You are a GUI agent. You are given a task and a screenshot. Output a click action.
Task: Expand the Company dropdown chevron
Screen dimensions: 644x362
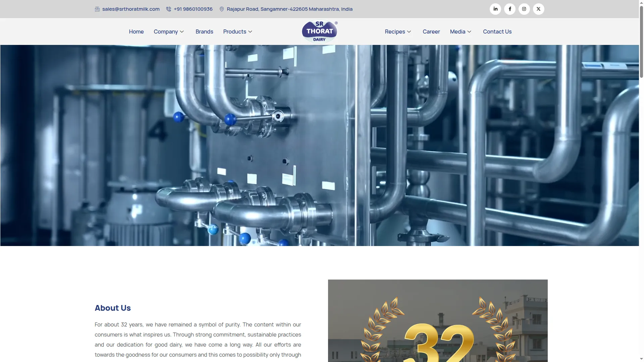tap(182, 32)
